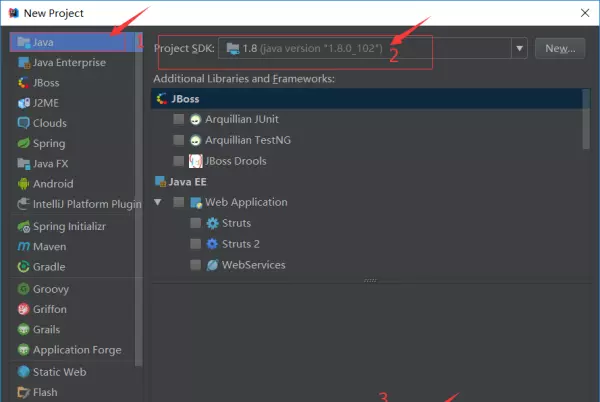Click the Application Forge text label

pyautogui.click(x=77, y=350)
